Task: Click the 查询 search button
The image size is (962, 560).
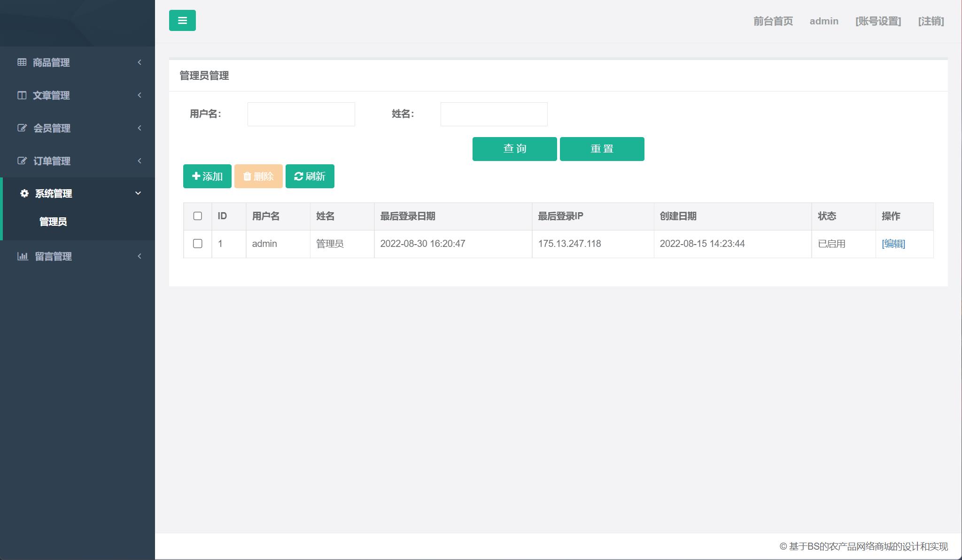Action: click(514, 148)
